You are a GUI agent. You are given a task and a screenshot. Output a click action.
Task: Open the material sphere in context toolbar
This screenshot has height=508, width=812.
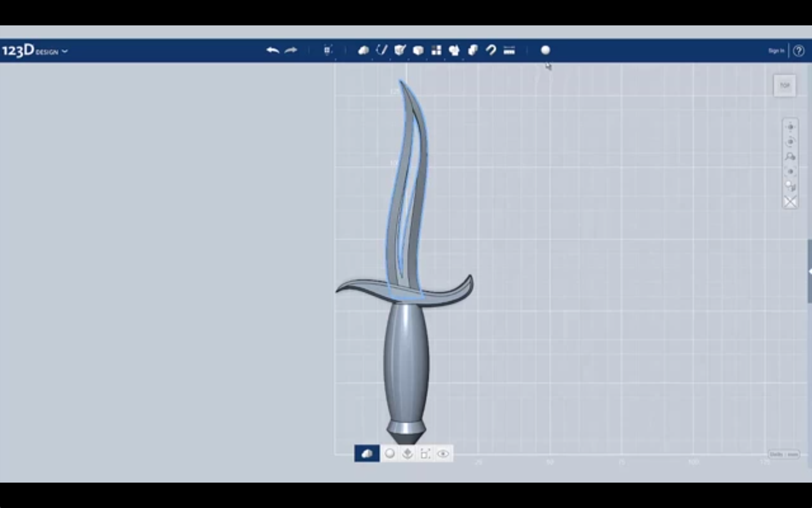click(x=390, y=453)
